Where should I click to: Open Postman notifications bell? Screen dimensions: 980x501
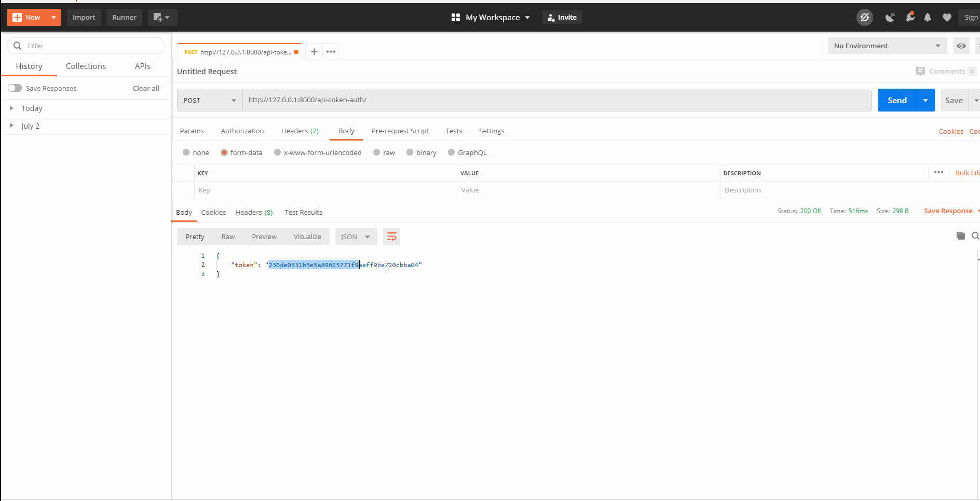click(928, 17)
